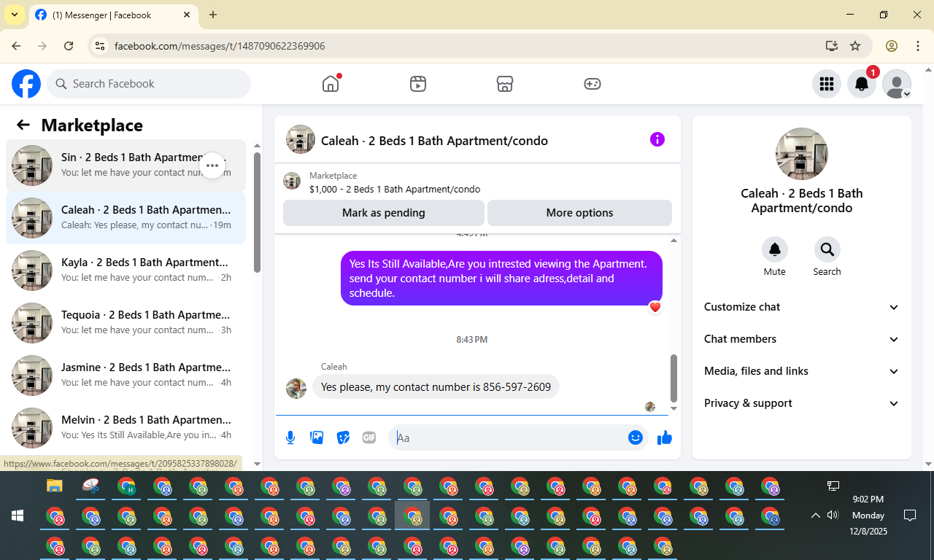Open the Facebook menu grid icon
The image size is (934, 560).
point(827,84)
